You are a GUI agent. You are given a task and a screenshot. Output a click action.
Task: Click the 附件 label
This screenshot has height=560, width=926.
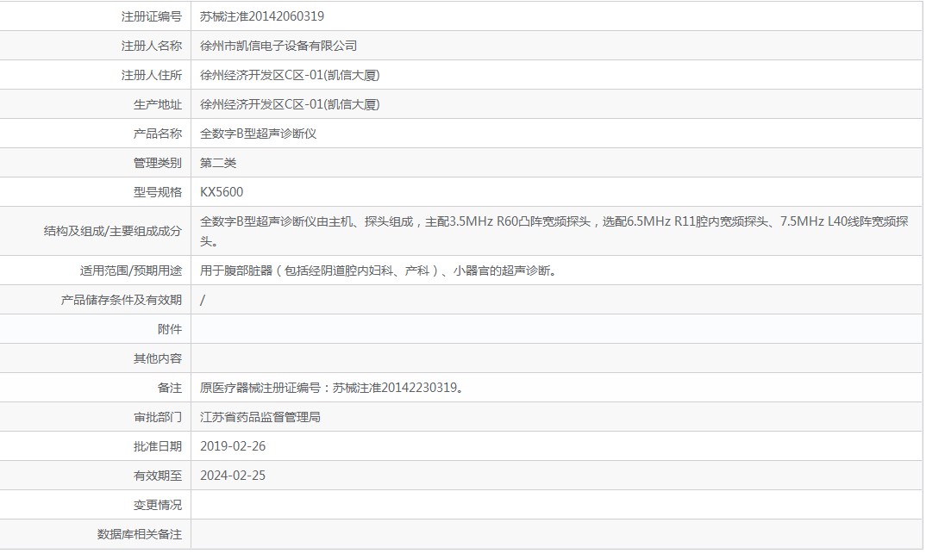point(170,329)
